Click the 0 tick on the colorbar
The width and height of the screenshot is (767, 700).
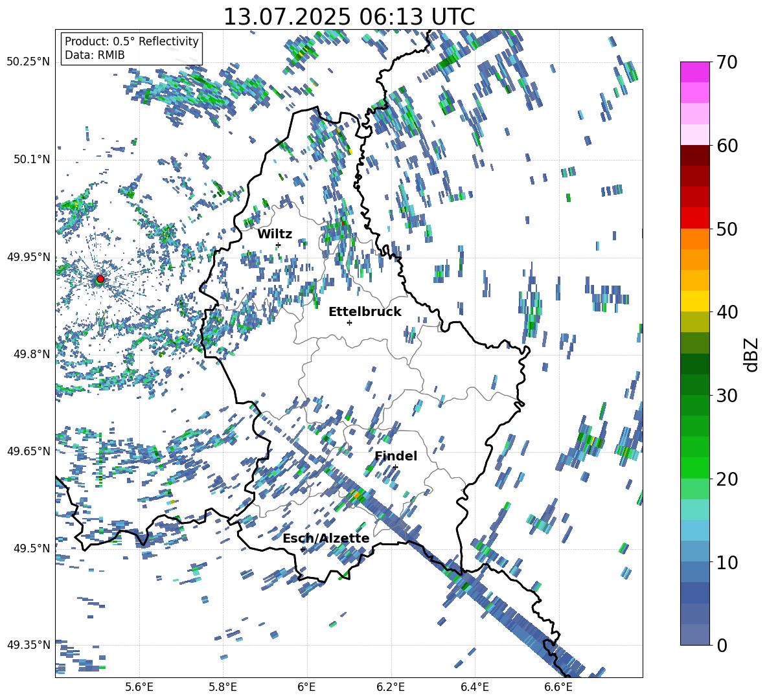click(721, 645)
